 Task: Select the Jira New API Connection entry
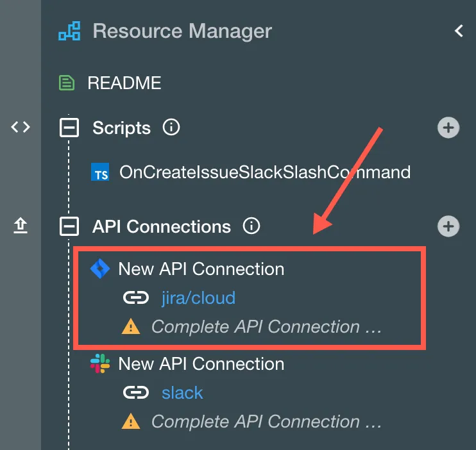point(201,269)
